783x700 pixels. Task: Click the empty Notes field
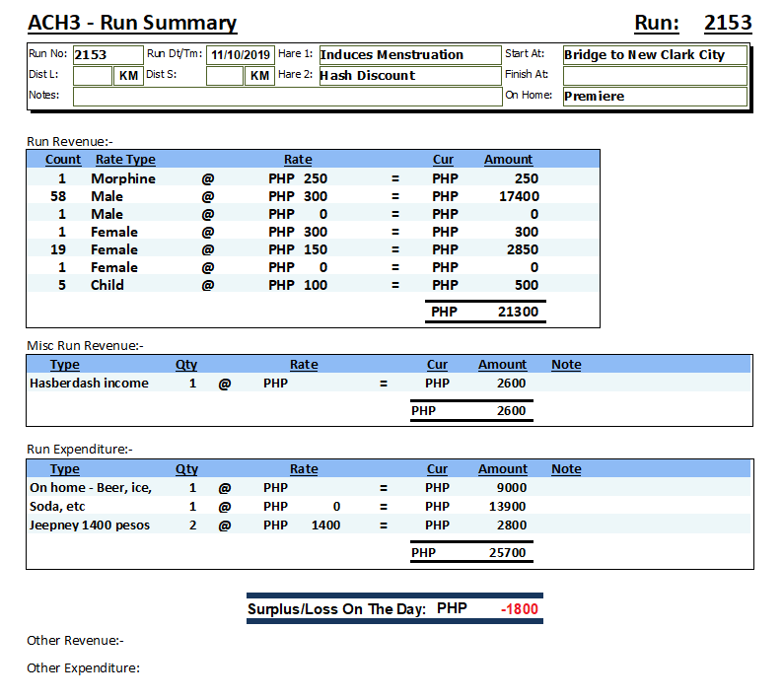[287, 97]
